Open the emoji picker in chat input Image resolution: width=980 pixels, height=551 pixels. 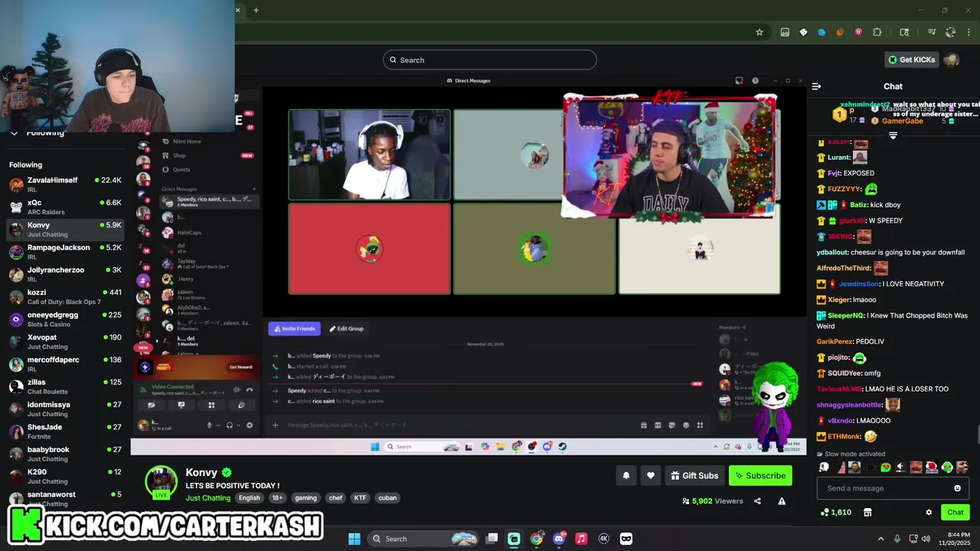click(x=957, y=488)
